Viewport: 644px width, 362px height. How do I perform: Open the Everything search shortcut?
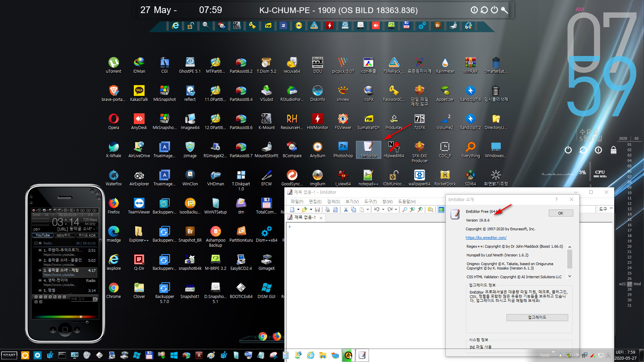471,149
